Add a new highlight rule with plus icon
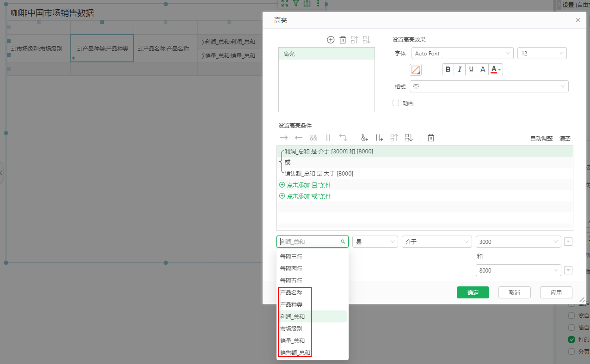 click(331, 40)
